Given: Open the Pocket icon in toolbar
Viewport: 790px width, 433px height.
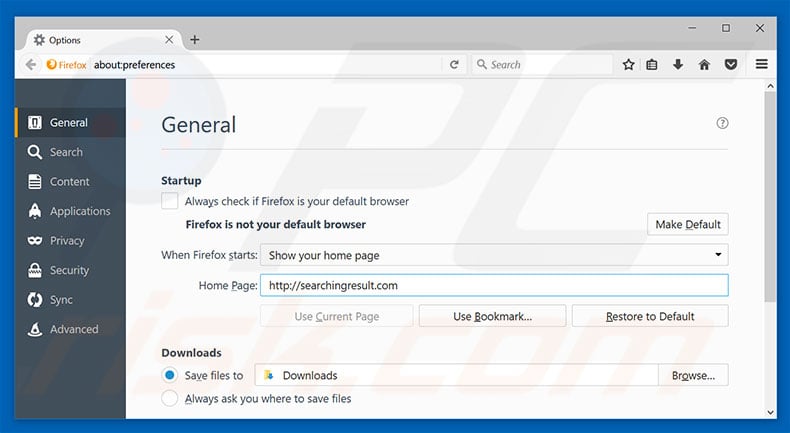Looking at the screenshot, I should 731,65.
